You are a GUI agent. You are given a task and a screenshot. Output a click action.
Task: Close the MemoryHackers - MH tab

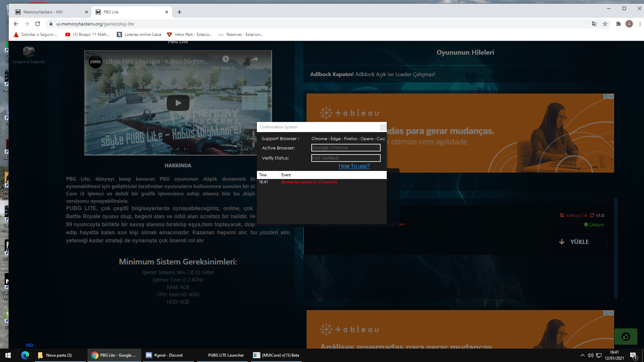[86, 12]
